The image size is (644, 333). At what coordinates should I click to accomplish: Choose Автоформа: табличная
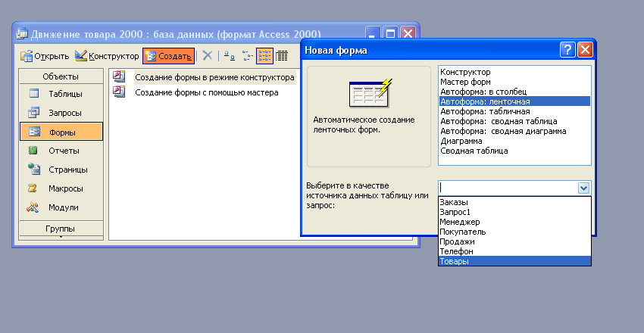[x=514, y=111]
